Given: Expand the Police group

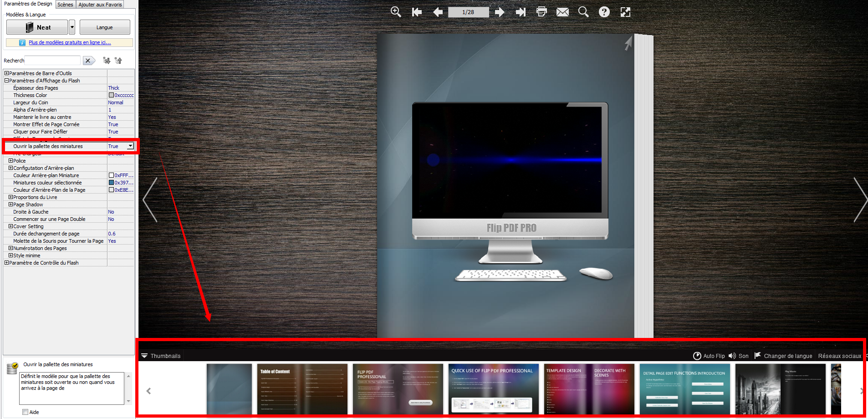Looking at the screenshot, I should [10, 160].
